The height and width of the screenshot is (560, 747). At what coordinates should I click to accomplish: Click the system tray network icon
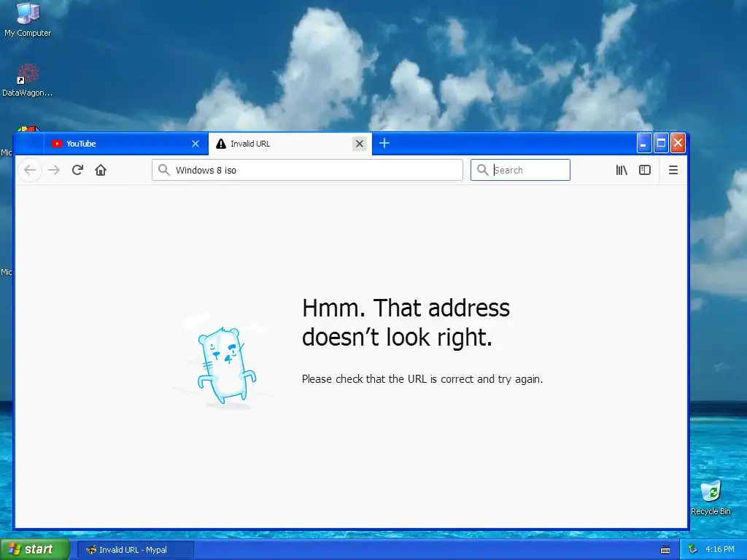[692, 550]
